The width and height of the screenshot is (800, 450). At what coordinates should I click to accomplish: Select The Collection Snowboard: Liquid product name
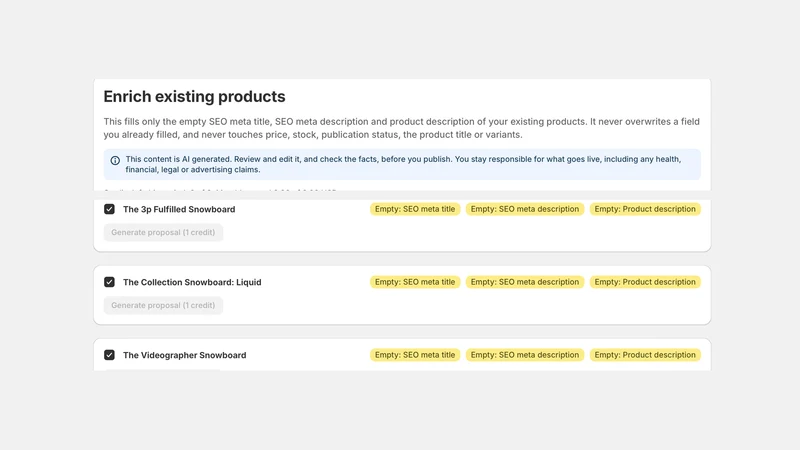[x=192, y=282]
